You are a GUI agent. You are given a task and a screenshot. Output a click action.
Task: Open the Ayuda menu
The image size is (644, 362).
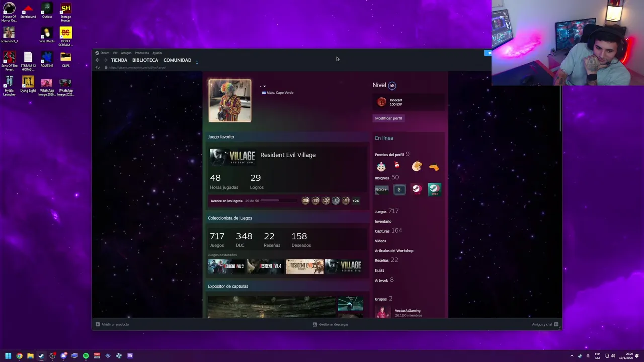pos(157,53)
